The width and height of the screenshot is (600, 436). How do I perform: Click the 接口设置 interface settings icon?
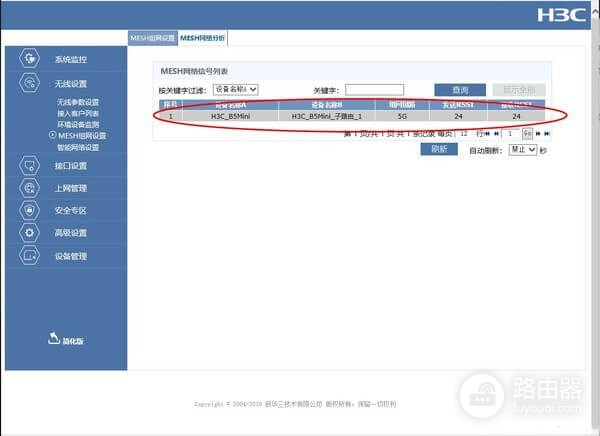[31, 165]
